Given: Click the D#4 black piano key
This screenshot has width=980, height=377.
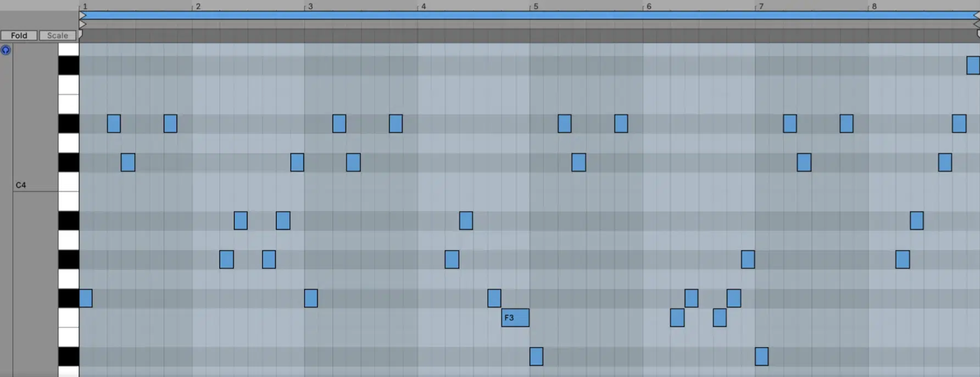Looking at the screenshot, I should coord(69,124).
